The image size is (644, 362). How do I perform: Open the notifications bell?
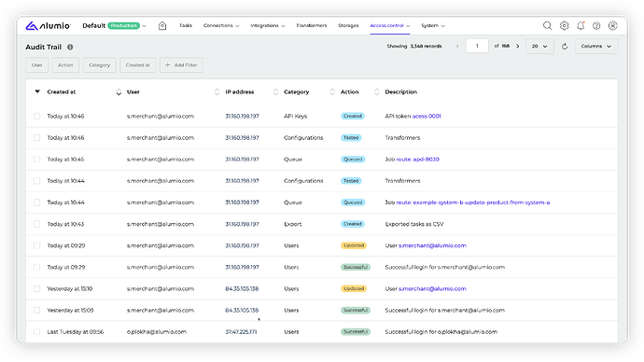pyautogui.click(x=581, y=26)
